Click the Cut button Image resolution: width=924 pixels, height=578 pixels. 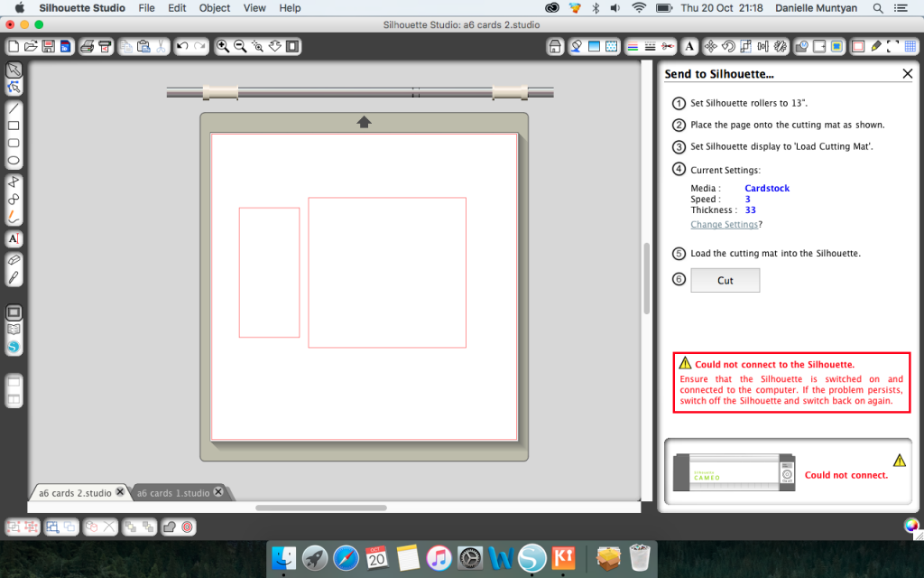[725, 280]
